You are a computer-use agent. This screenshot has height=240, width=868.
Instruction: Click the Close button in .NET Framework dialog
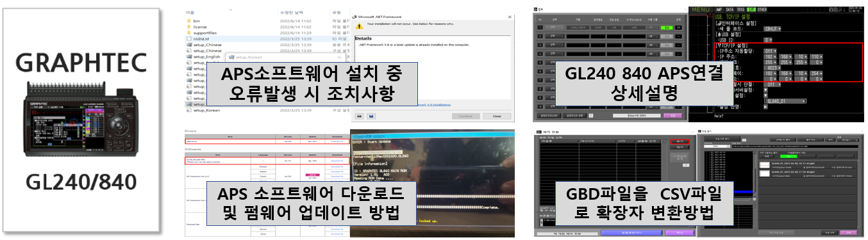pos(496,116)
